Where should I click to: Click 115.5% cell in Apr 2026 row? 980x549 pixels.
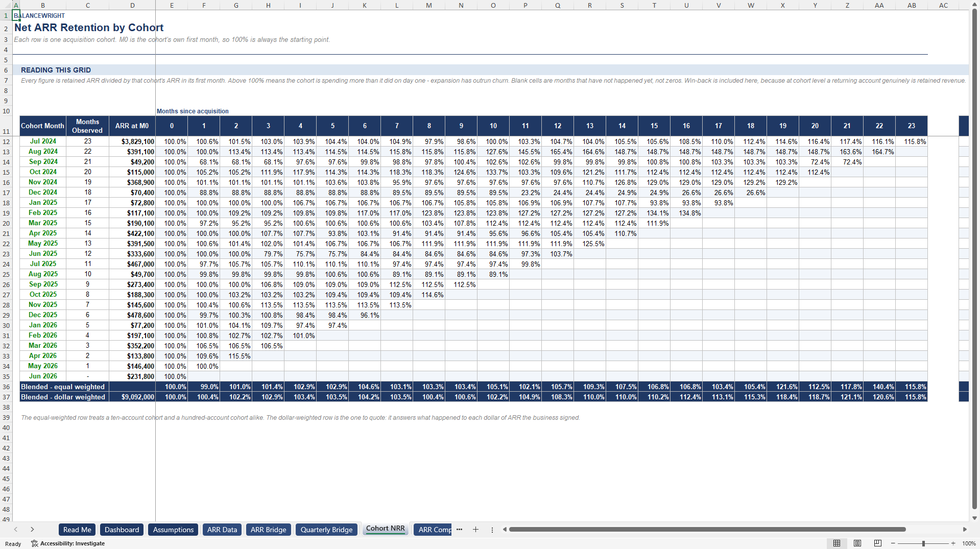(x=236, y=356)
